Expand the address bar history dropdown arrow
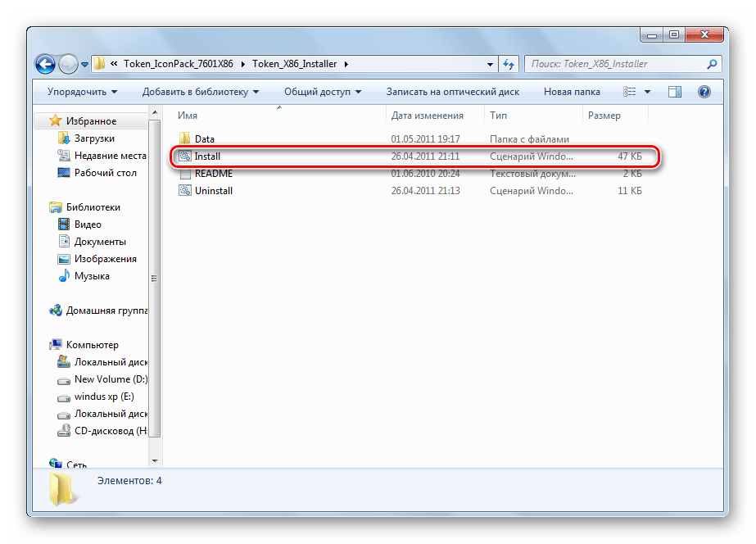 [490, 64]
